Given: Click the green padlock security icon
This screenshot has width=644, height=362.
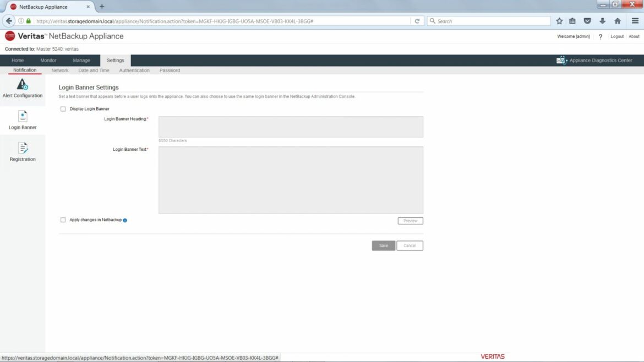Looking at the screenshot, I should [28, 21].
